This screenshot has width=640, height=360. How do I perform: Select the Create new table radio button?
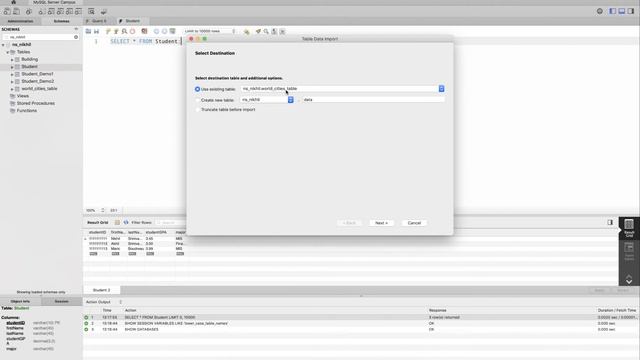(198, 100)
